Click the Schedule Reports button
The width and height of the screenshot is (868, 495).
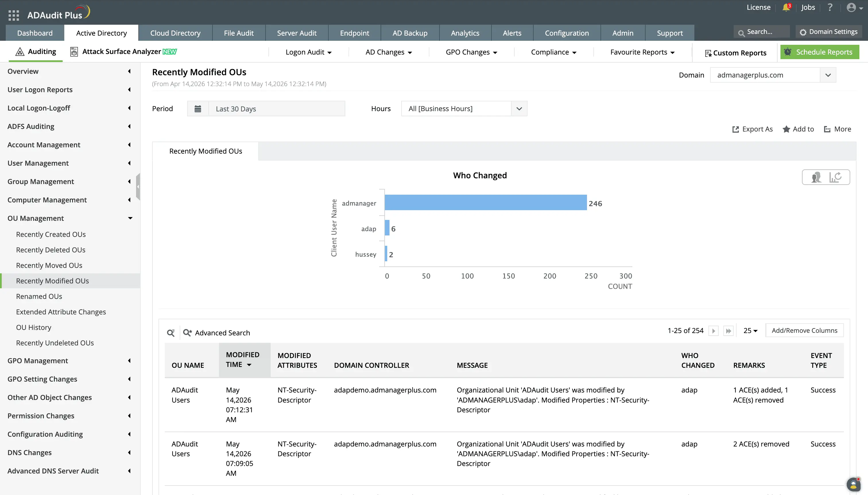point(820,52)
